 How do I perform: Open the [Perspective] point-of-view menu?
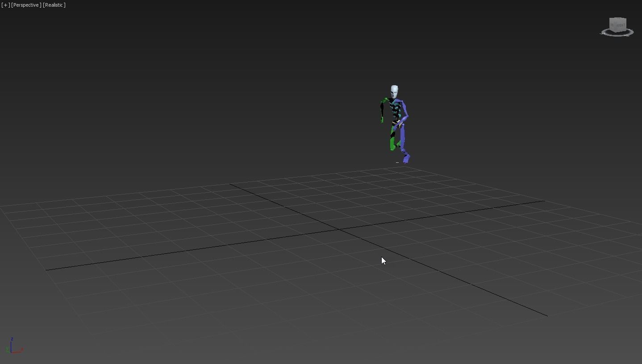click(26, 5)
